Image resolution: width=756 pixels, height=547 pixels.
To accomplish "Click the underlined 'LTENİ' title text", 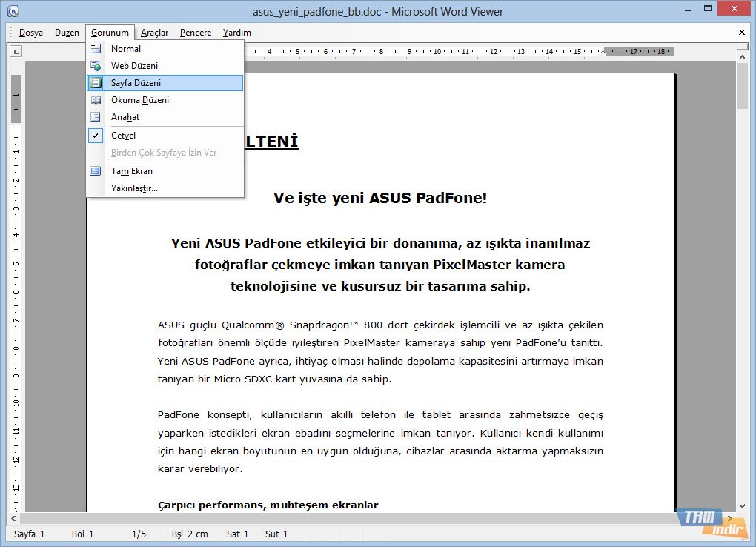I will click(271, 142).
